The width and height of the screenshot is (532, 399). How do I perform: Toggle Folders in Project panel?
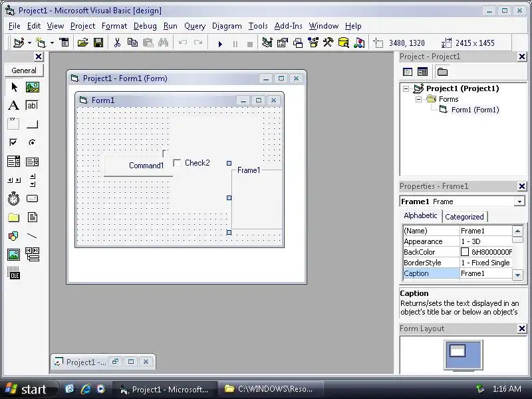[x=442, y=72]
